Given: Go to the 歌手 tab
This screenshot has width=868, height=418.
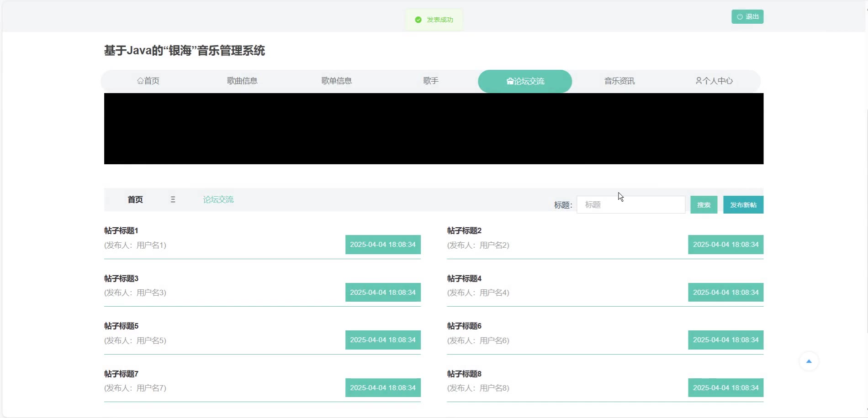Looking at the screenshot, I should (431, 81).
